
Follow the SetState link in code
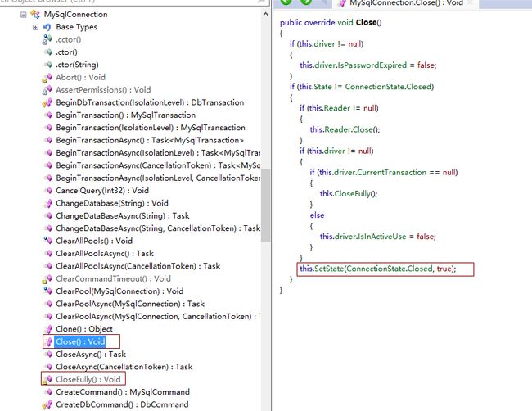click(329, 269)
